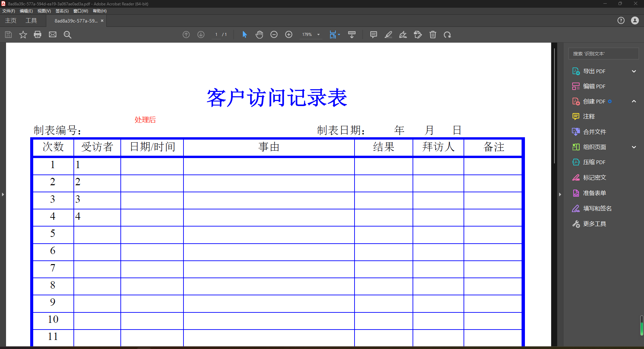Open the search magnifier tool

point(67,35)
